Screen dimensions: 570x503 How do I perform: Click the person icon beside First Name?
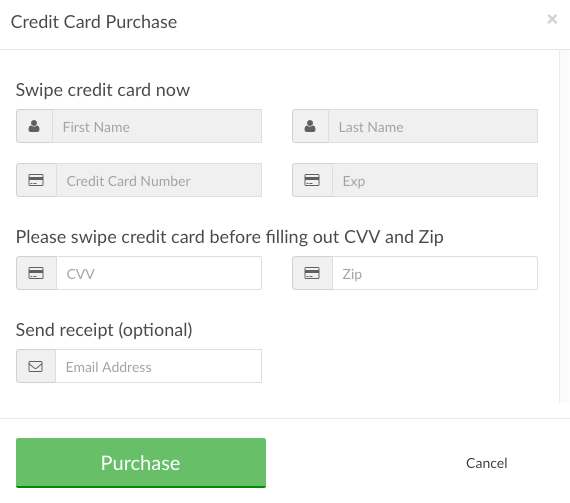[34, 126]
